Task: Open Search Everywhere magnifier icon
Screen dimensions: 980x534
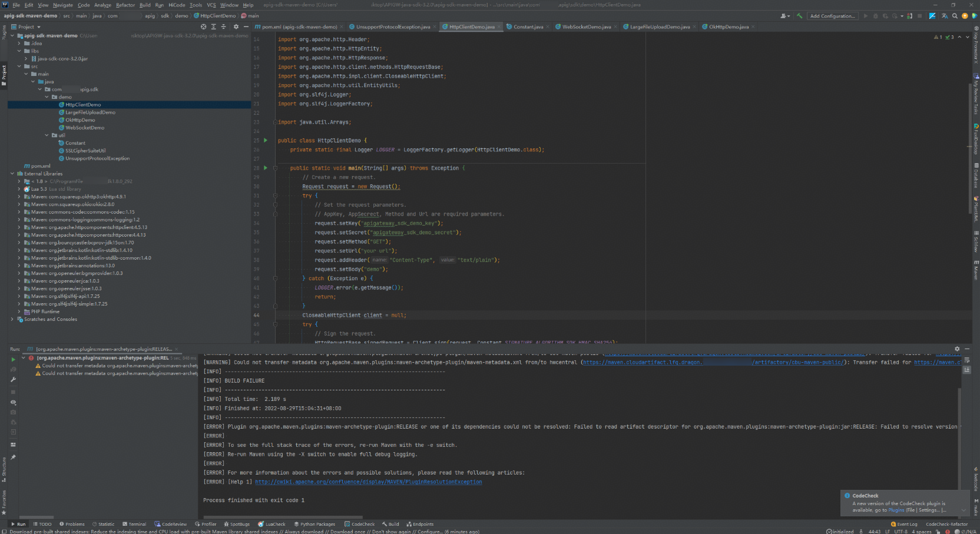Action: 955,16
